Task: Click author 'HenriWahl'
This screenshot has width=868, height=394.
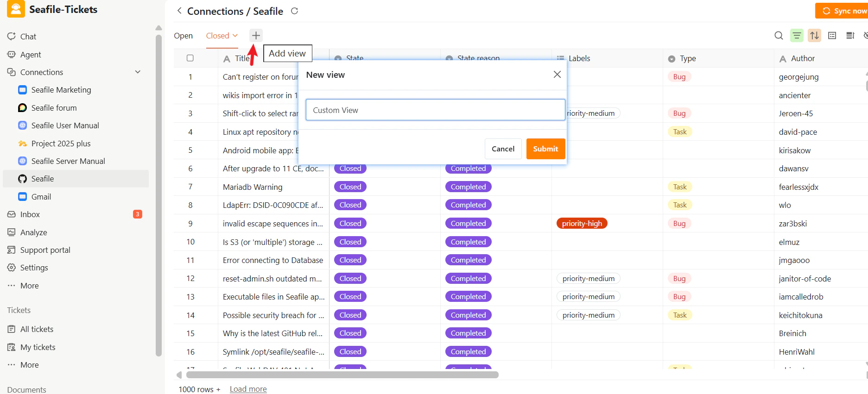Action: 797,352
